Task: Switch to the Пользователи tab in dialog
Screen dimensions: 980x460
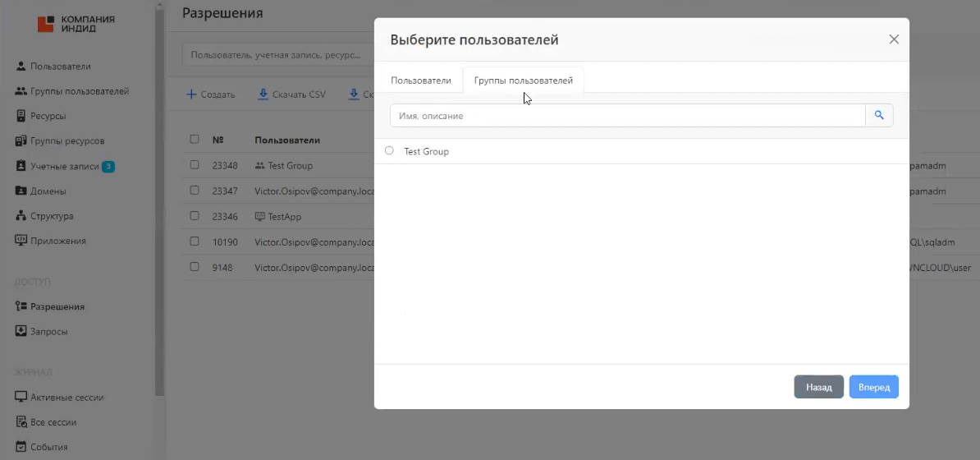Action: point(420,80)
